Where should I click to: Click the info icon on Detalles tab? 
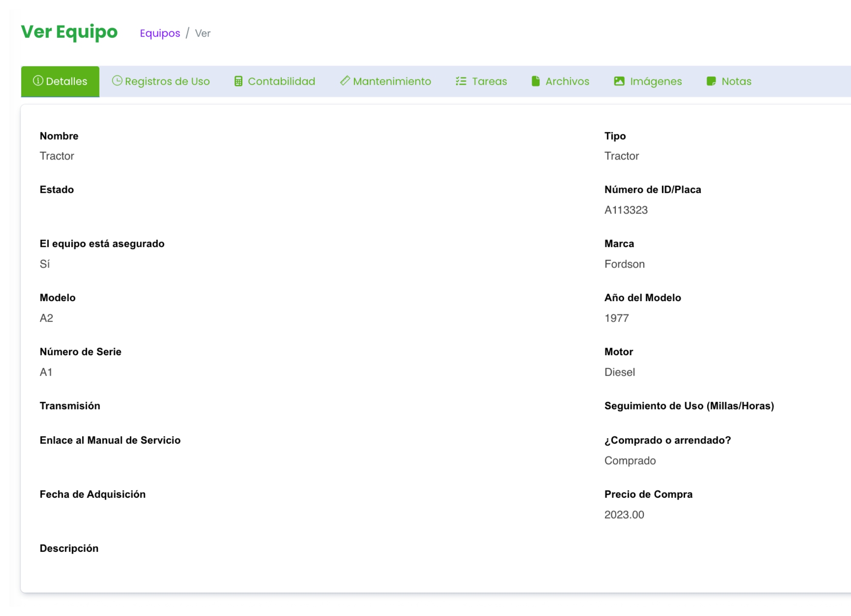(x=38, y=81)
